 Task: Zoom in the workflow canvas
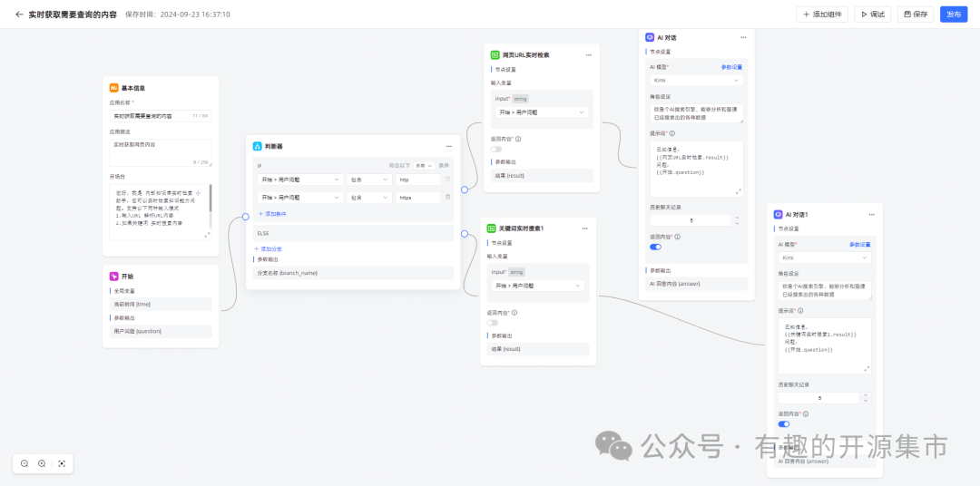42,463
